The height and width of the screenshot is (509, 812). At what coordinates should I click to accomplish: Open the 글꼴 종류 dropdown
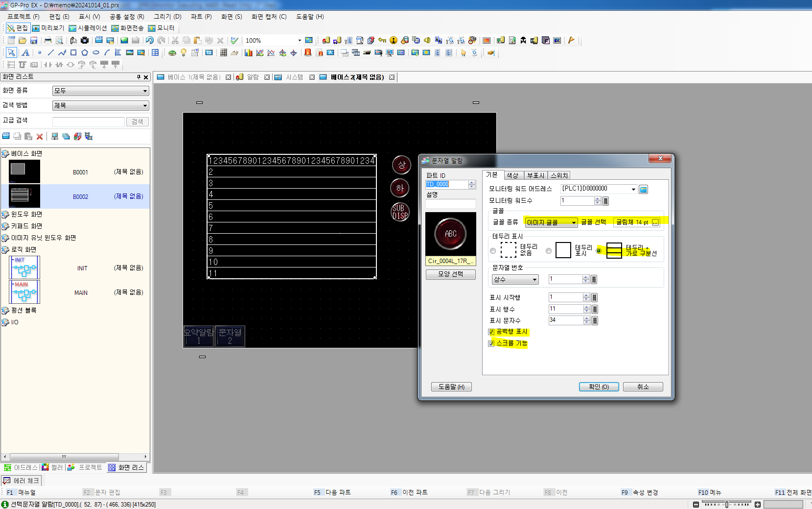[x=551, y=222]
